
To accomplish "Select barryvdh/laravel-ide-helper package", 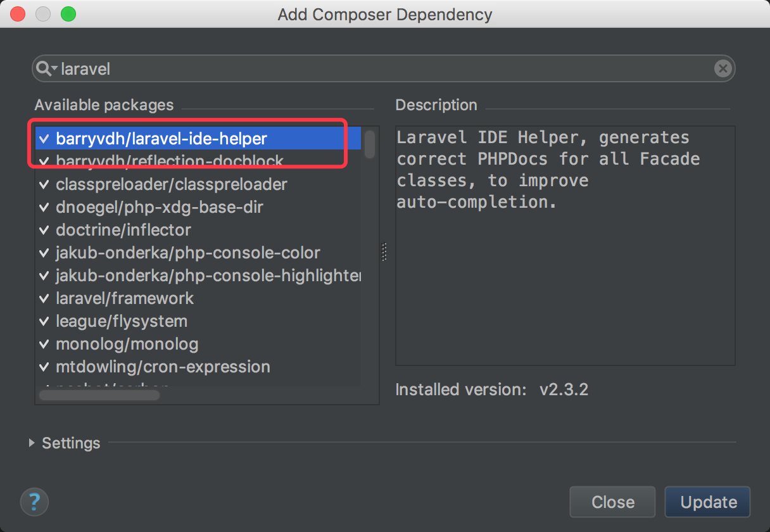I will (x=198, y=139).
